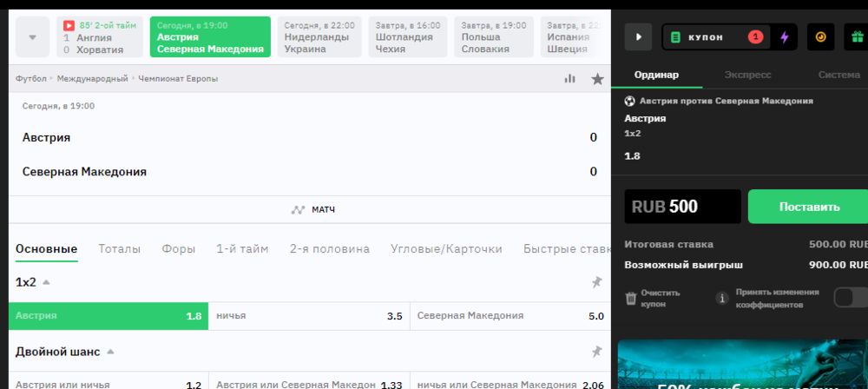The height and width of the screenshot is (389, 868).
Task: Open the promo banner below the betslip
Action: pyautogui.click(x=743, y=364)
